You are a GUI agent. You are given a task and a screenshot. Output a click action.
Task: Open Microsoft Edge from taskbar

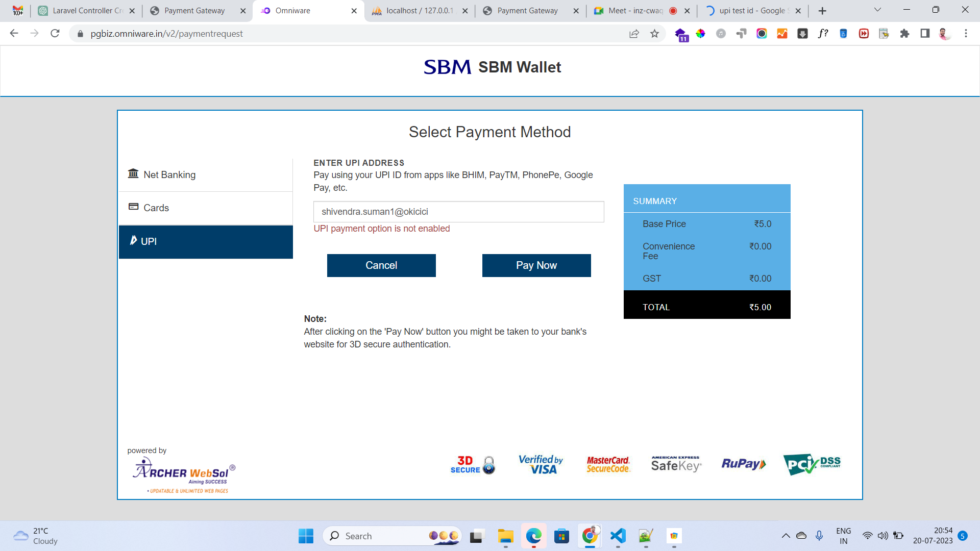point(533,536)
